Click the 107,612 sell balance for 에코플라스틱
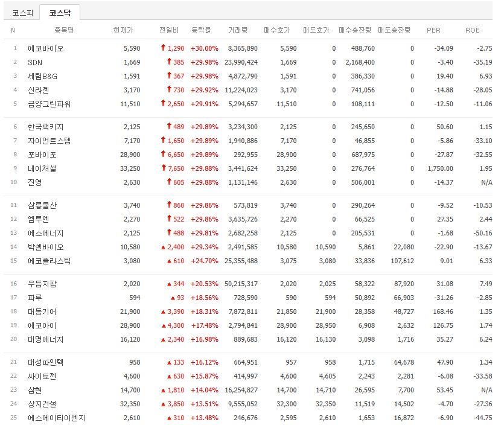The height and width of the screenshot is (428, 504). (x=403, y=261)
